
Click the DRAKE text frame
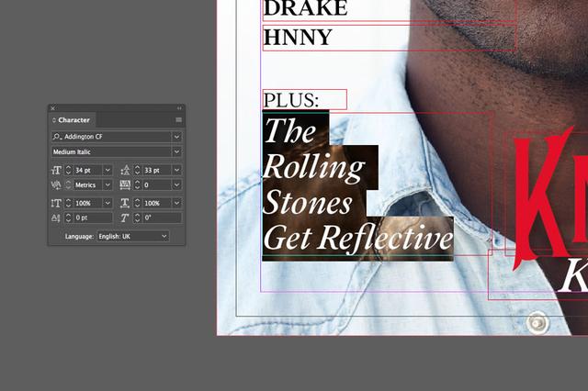[390, 9]
